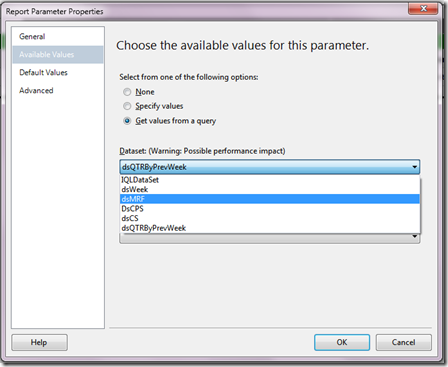Screen dimensions: 448x367
Task: Confirm with the OK button
Action: point(342,342)
